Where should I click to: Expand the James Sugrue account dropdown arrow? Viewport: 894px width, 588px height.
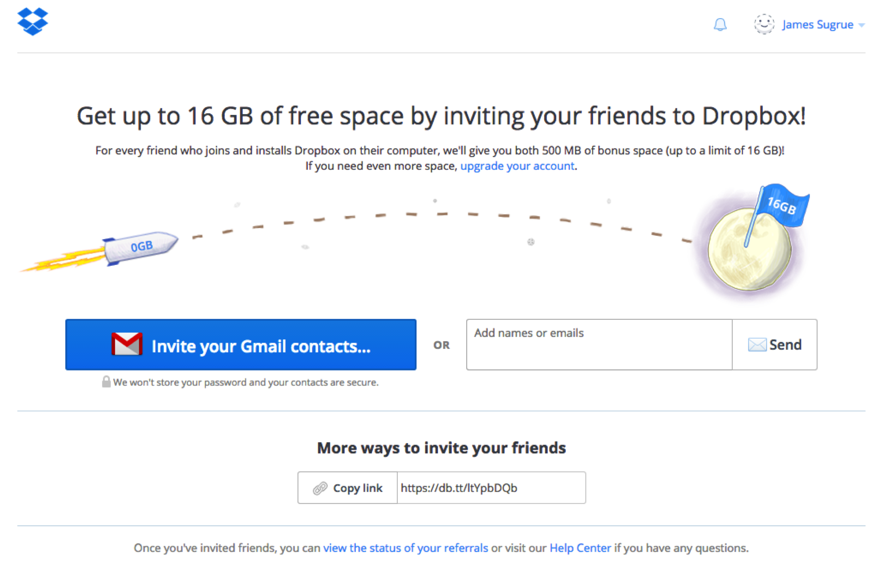862,25
